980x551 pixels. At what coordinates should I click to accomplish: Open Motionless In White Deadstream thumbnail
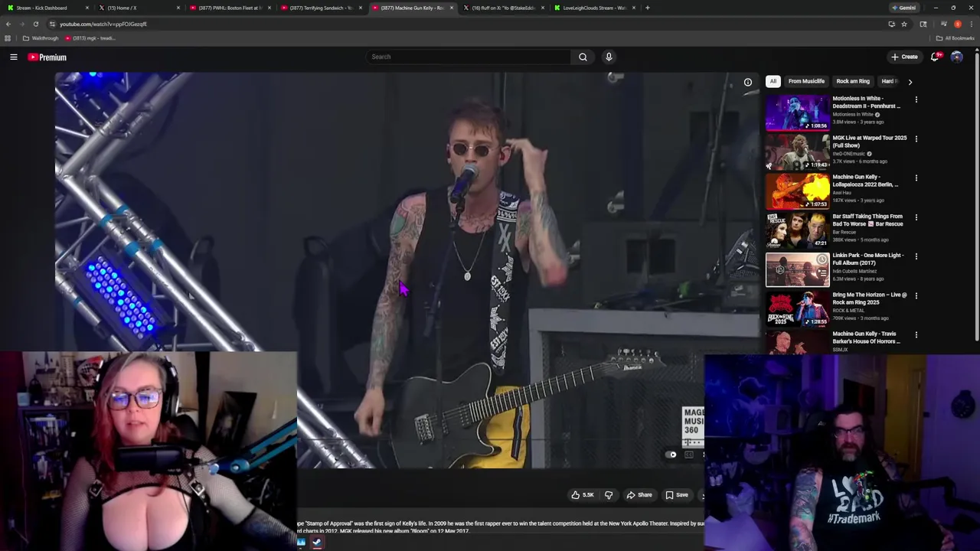coord(797,112)
